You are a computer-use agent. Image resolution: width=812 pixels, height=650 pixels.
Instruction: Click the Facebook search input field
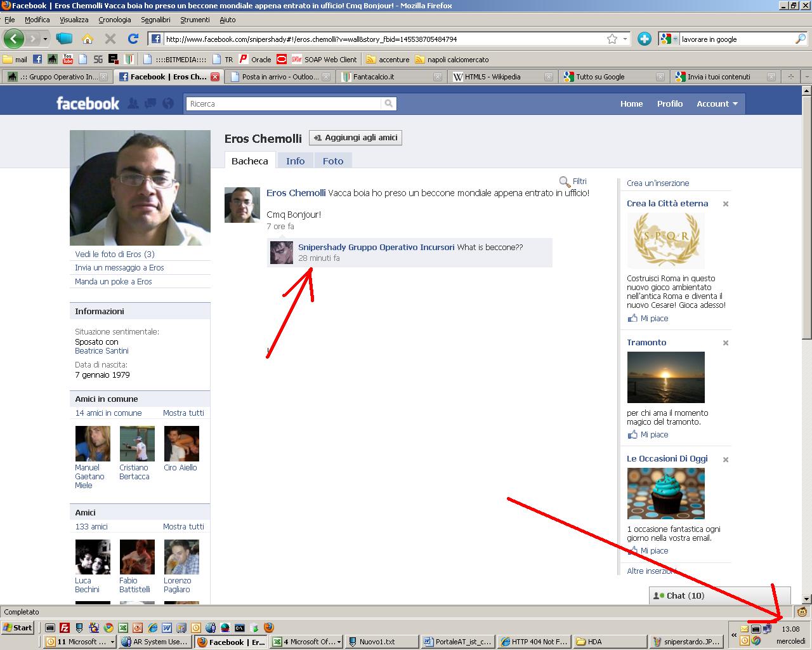tap(284, 103)
